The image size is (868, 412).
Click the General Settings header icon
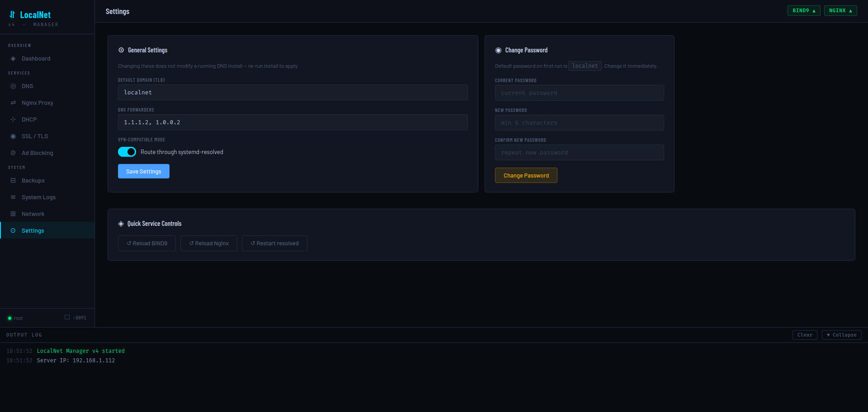(121, 50)
